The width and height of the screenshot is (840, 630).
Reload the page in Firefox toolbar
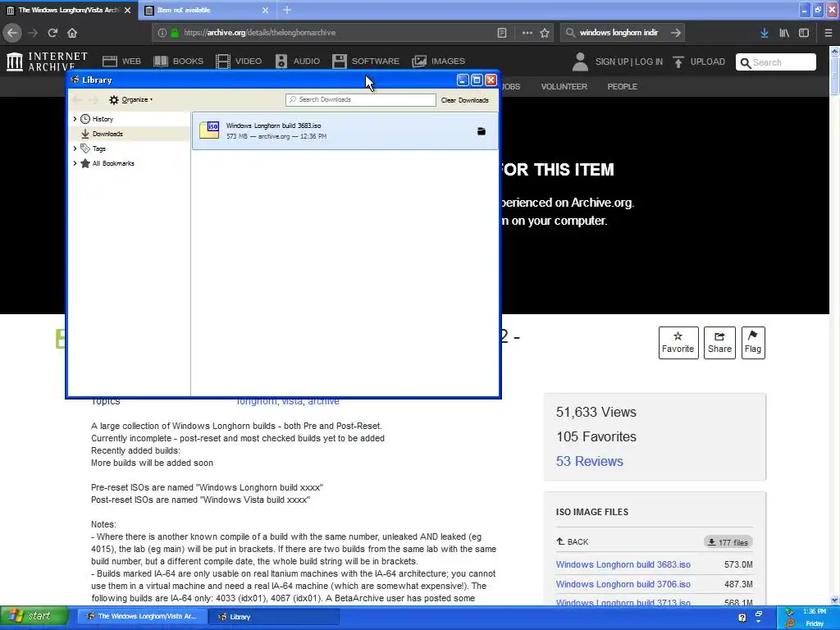[52, 33]
